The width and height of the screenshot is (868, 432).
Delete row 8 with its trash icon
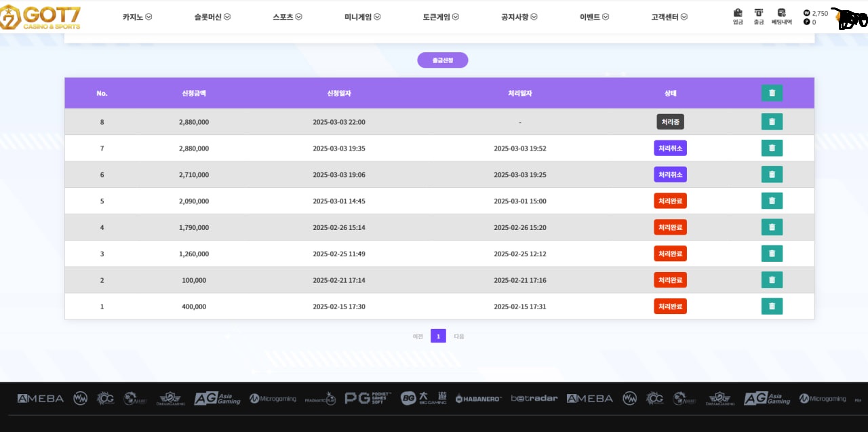(772, 122)
